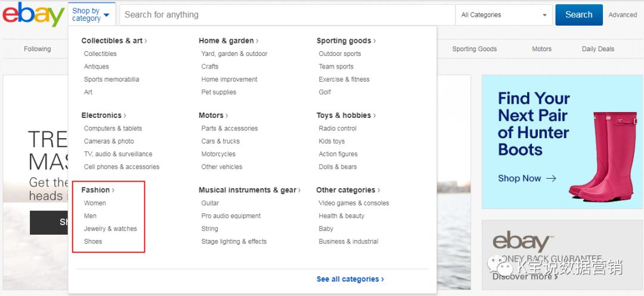Click the Shop Now arrow
Screen dimensions: 644x296
pos(551,178)
